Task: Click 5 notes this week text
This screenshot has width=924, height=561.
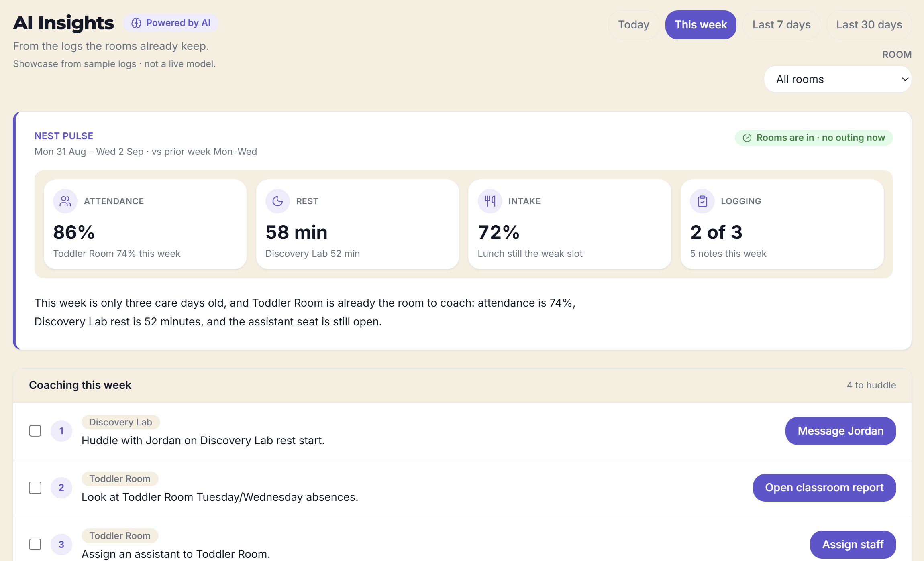Action: click(728, 254)
